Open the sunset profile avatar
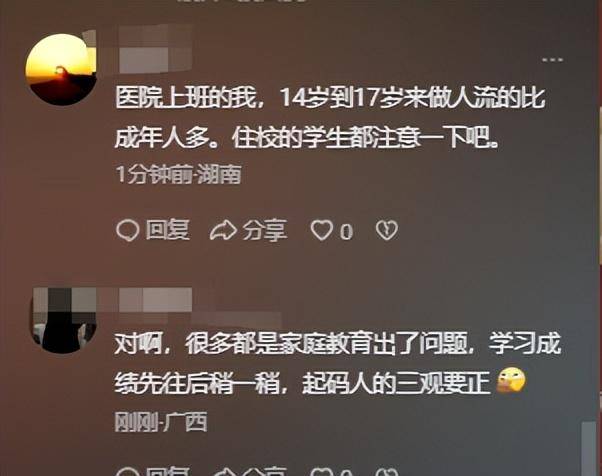Viewport: 602px width, 476px height. [x=61, y=69]
